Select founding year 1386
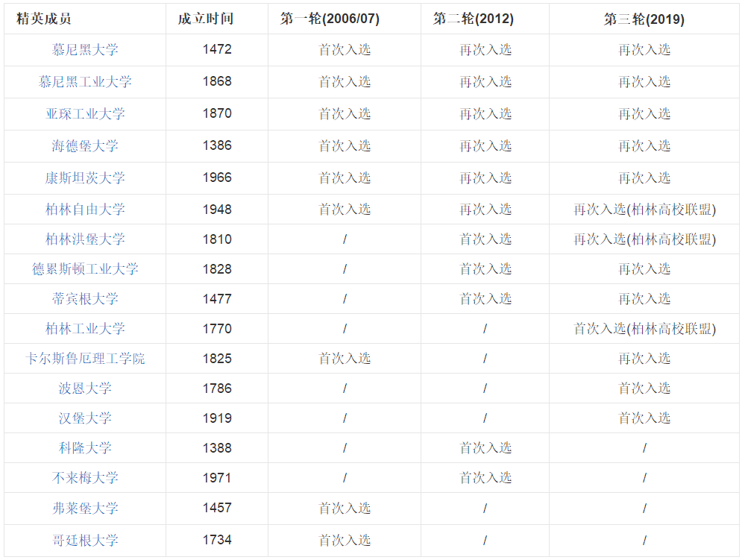Image resolution: width=745 pixels, height=560 pixels. [x=217, y=145]
